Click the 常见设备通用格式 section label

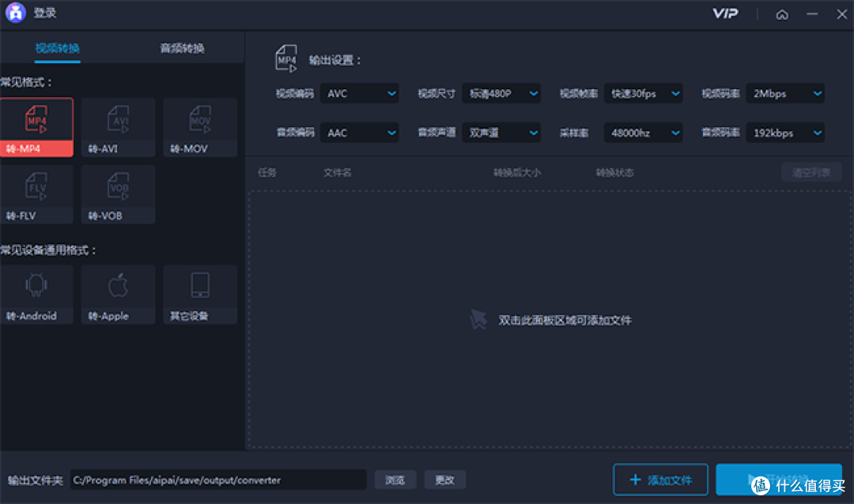(48, 250)
